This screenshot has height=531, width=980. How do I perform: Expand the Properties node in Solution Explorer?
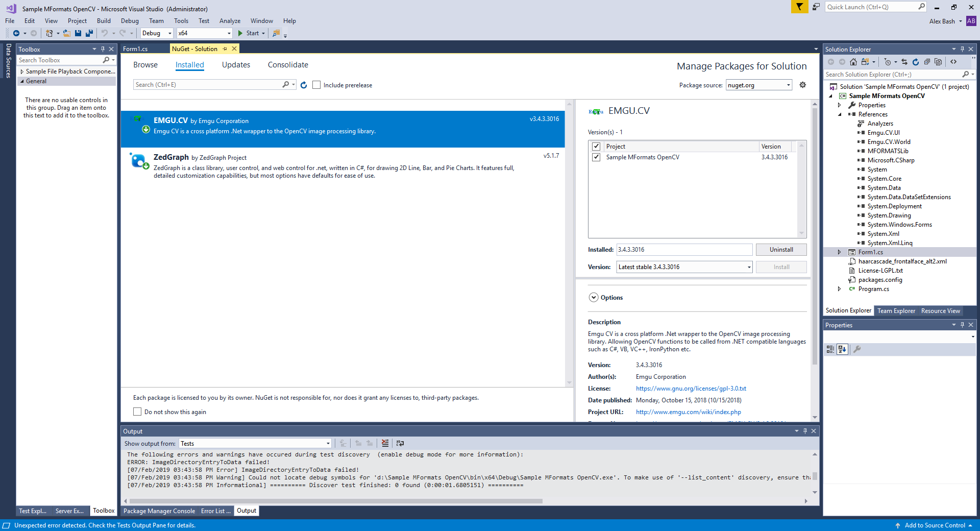[839, 105]
